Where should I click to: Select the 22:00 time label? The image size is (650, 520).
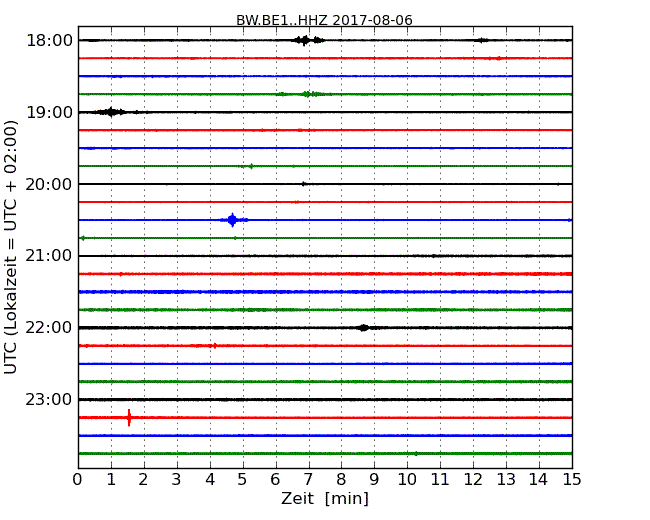coord(49,328)
